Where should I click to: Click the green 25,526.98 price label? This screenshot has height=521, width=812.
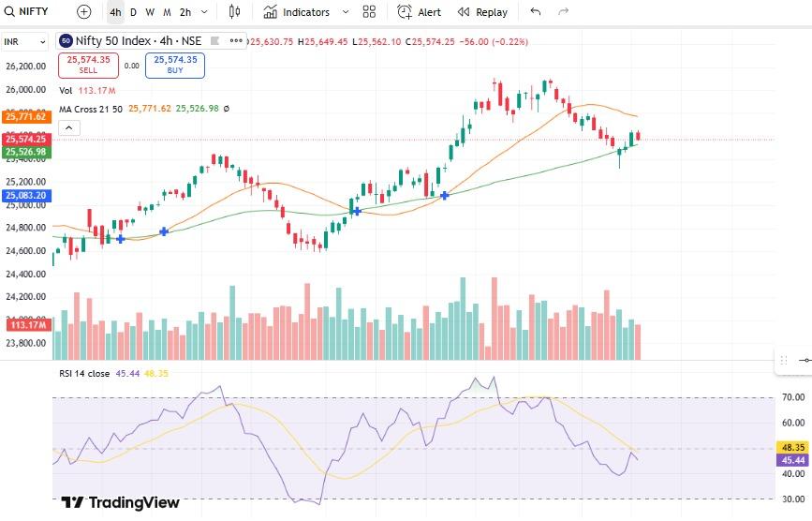(x=26, y=152)
